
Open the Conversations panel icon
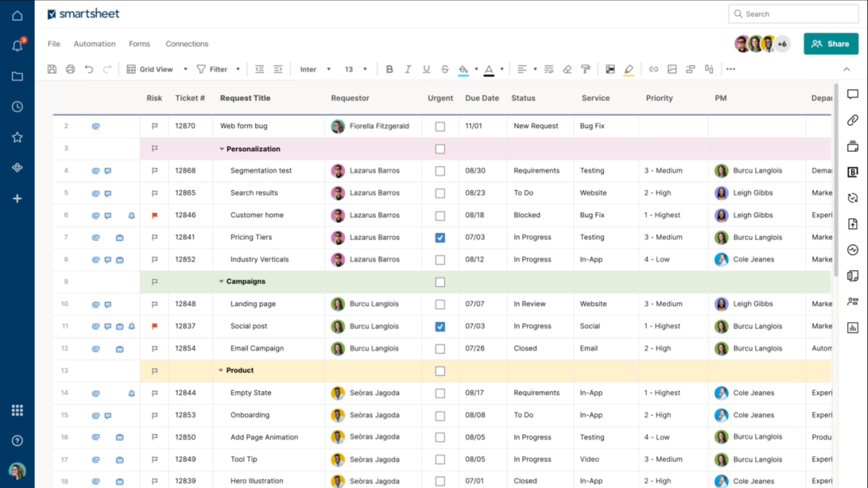[x=853, y=94]
